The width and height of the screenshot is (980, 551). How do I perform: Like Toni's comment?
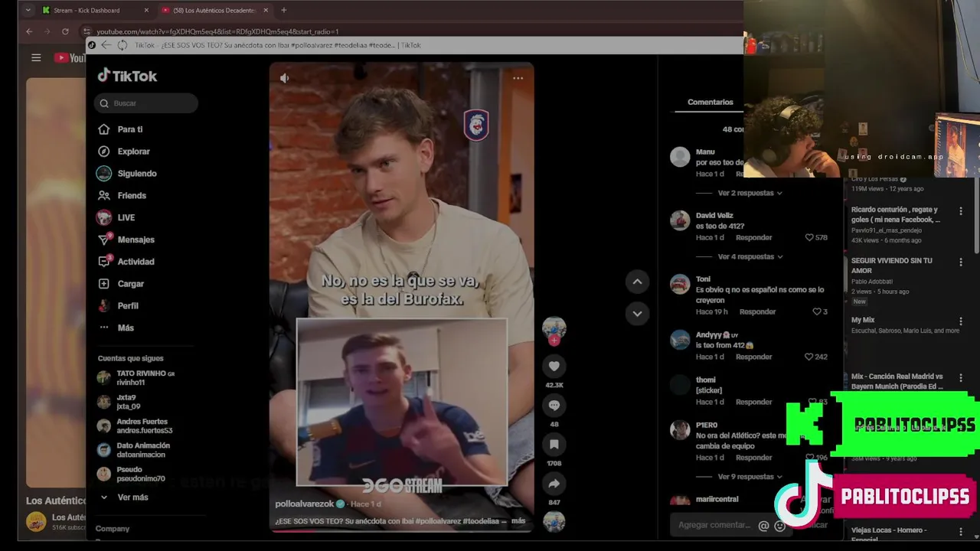[x=816, y=311]
